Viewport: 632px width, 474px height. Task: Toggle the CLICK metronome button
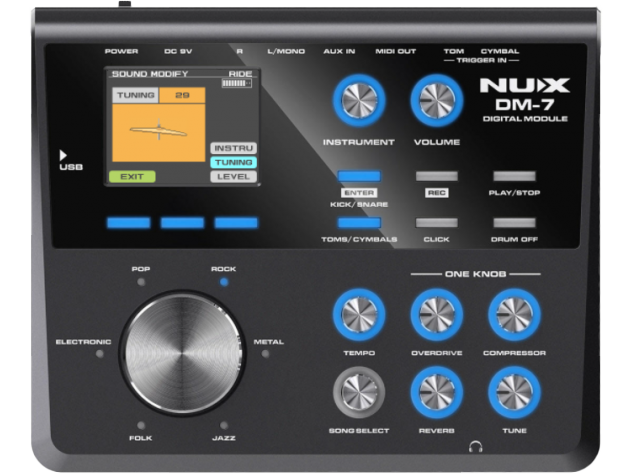pyautogui.click(x=437, y=222)
